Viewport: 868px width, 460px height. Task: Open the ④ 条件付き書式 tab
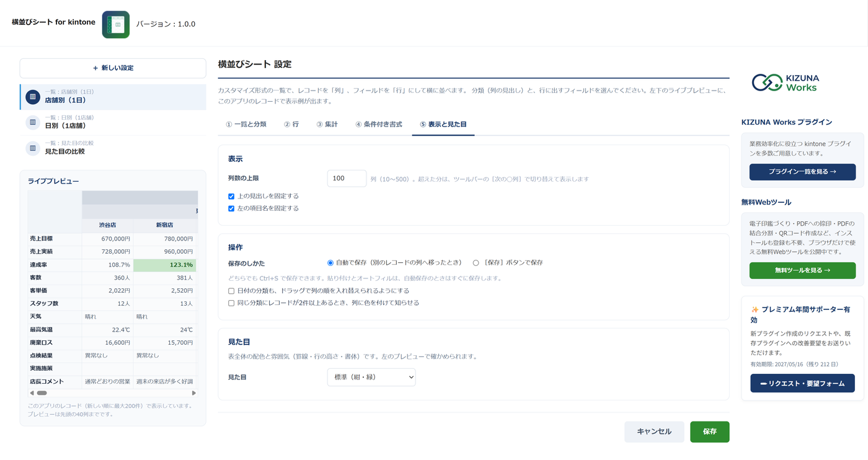point(379,125)
